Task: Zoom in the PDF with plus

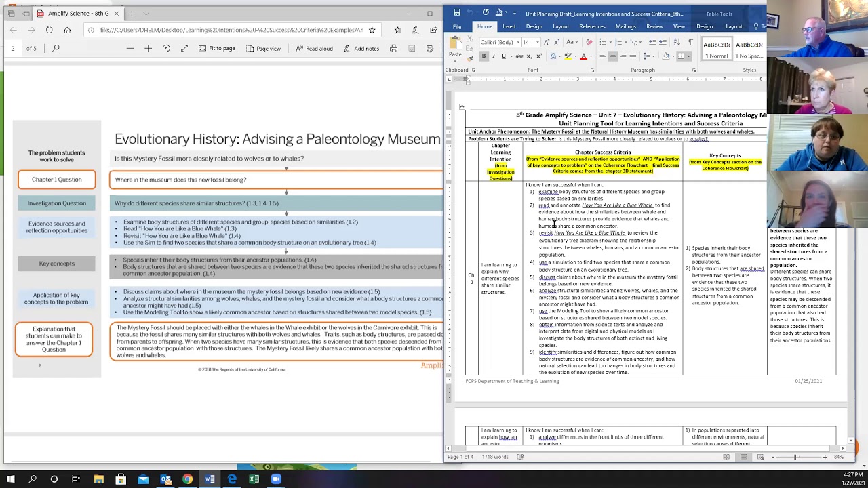Action: tap(148, 48)
